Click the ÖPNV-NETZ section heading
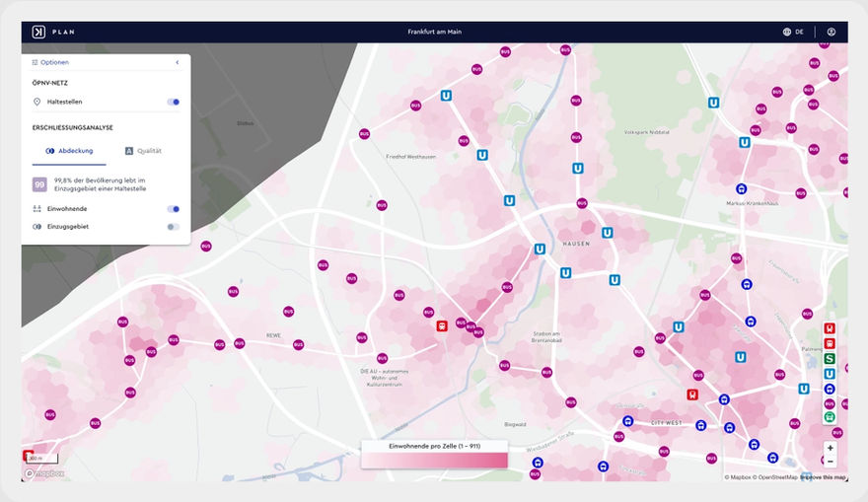 click(x=50, y=83)
